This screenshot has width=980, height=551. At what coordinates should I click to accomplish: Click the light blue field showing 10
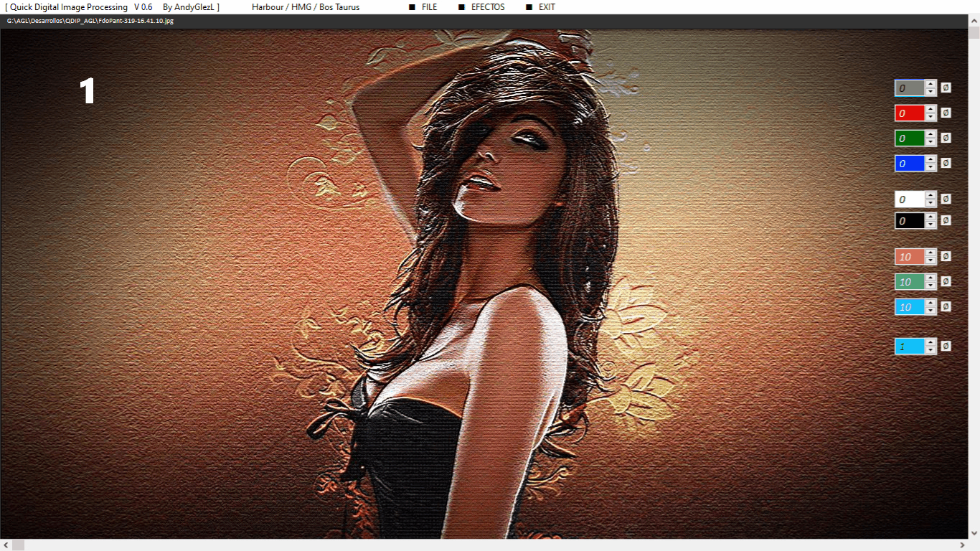(909, 307)
